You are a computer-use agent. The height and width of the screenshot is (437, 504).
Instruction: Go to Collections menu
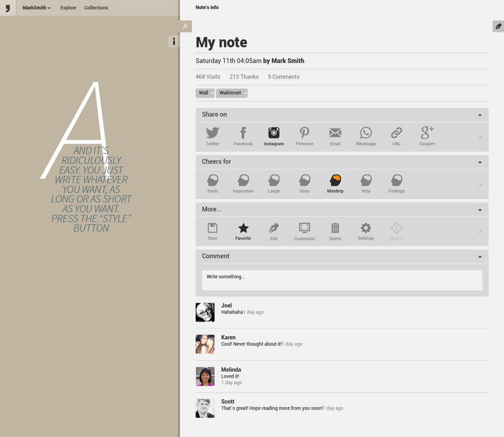click(x=96, y=8)
